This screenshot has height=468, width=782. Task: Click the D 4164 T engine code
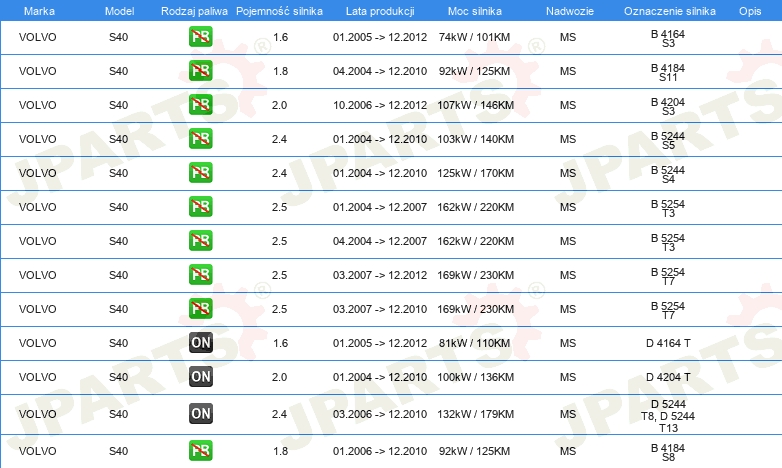tap(668, 343)
